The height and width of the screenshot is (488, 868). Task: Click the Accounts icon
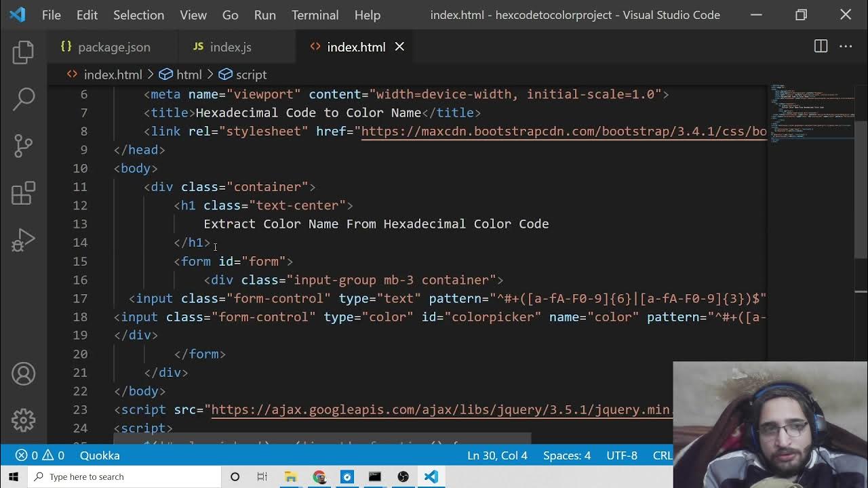[23, 374]
